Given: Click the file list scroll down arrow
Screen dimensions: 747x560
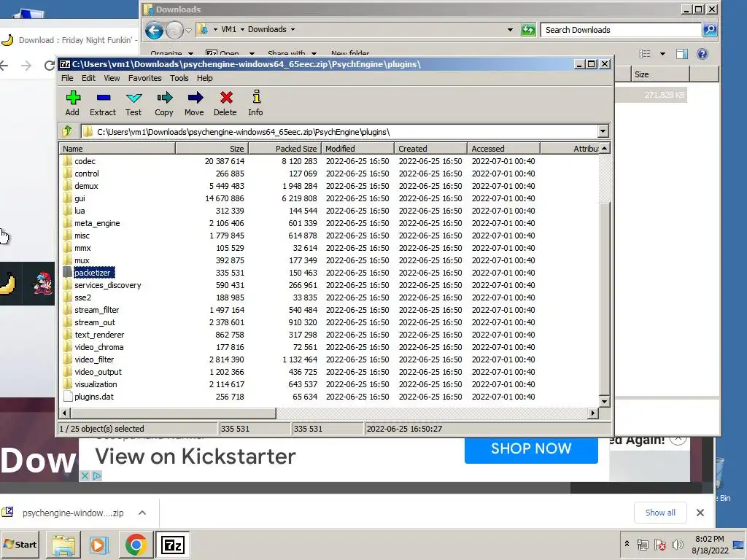Looking at the screenshot, I should [604, 402].
